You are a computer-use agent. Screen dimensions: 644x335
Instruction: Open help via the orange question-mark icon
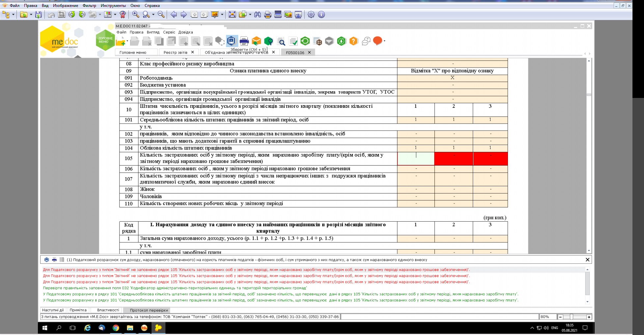[x=353, y=41]
